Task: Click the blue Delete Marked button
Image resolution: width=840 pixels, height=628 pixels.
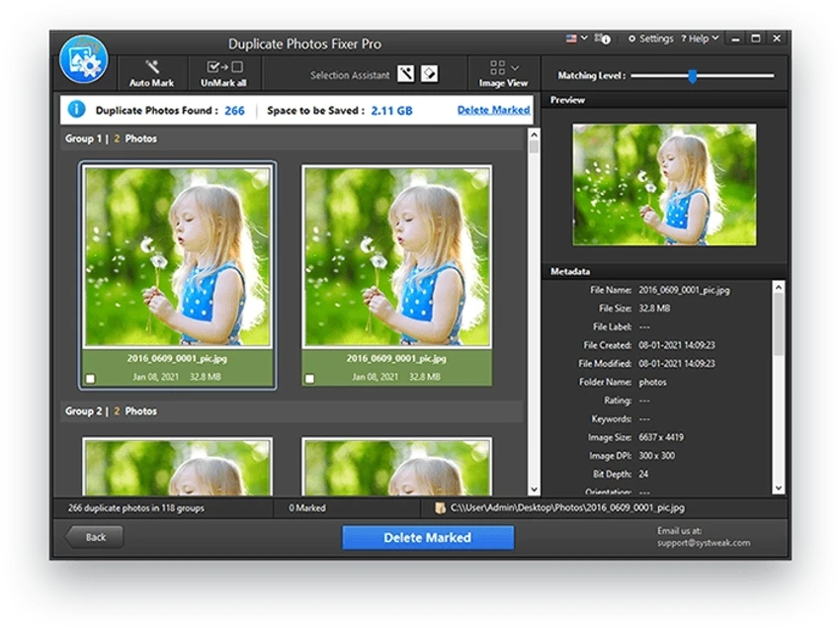Action: pyautogui.click(x=428, y=537)
